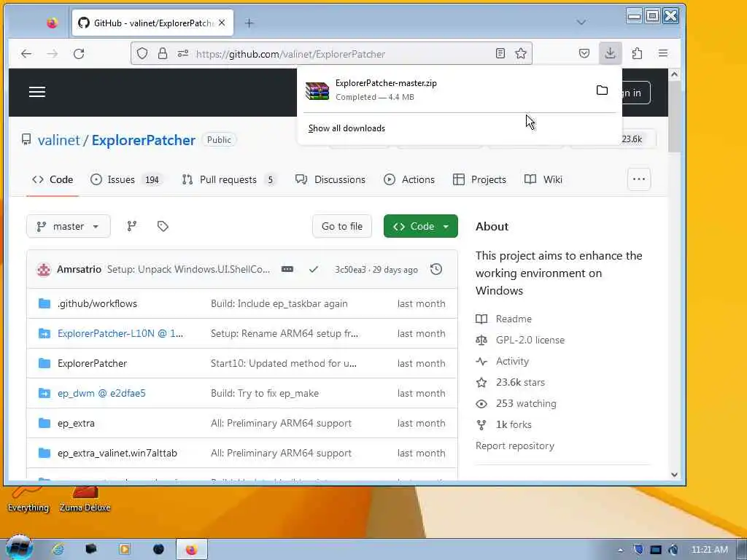Image resolution: width=747 pixels, height=560 pixels.
Task: View the GPL-2.0 license
Action: coord(530,340)
